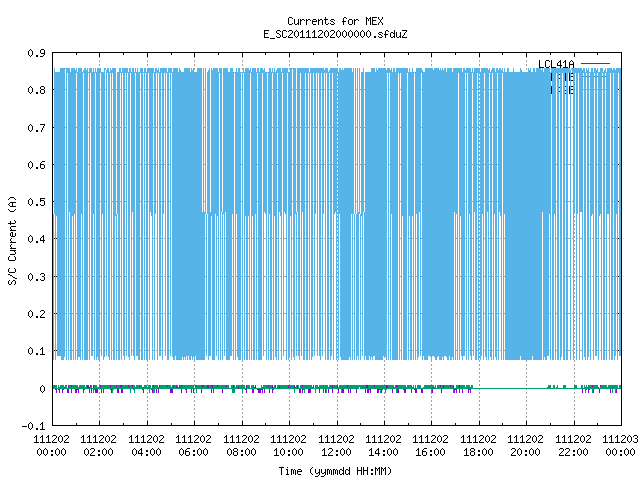This screenshot has height=480, width=640.
Task: Click the x-axis tick label '111202 14:00'
Action: [x=383, y=446]
